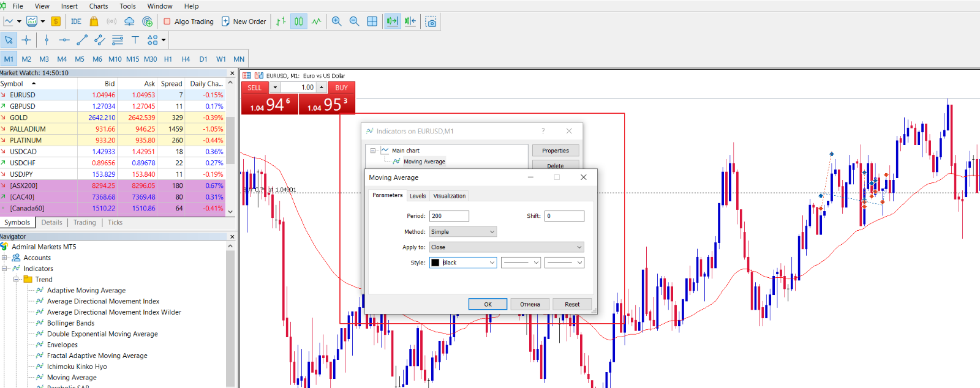Screen dimensions: 980x388
Task: Switch to the Visualization tab
Action: click(449, 196)
